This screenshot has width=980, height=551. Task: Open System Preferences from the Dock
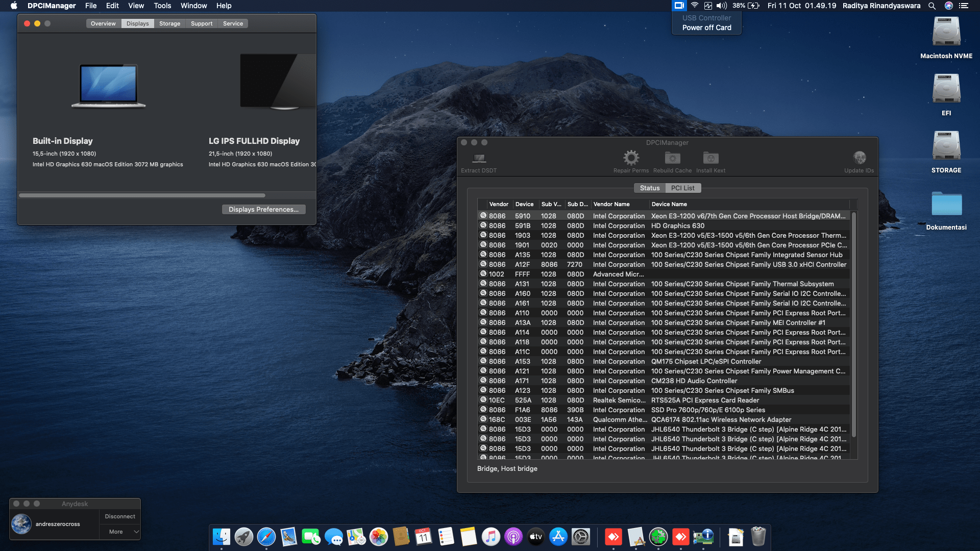581,537
